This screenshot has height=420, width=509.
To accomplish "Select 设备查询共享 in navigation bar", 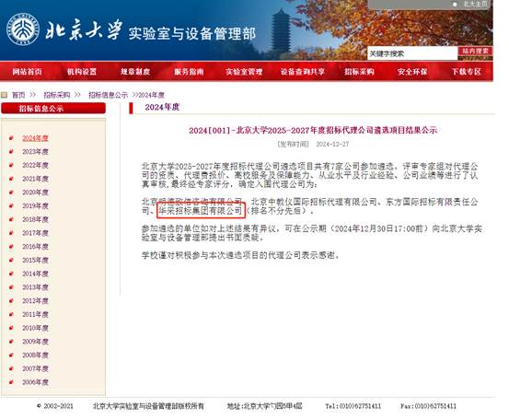I will point(303,72).
